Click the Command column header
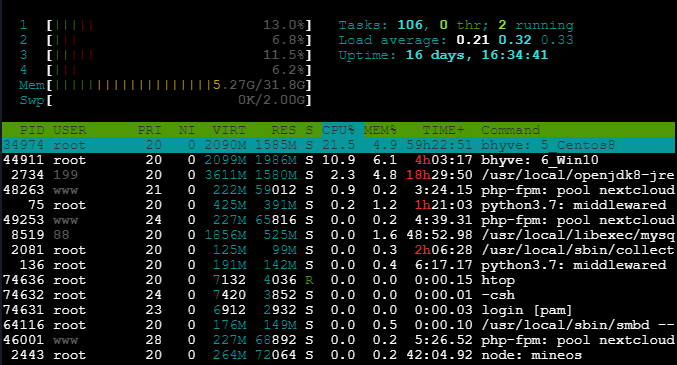Screen dimensions: 677x365 511,130
